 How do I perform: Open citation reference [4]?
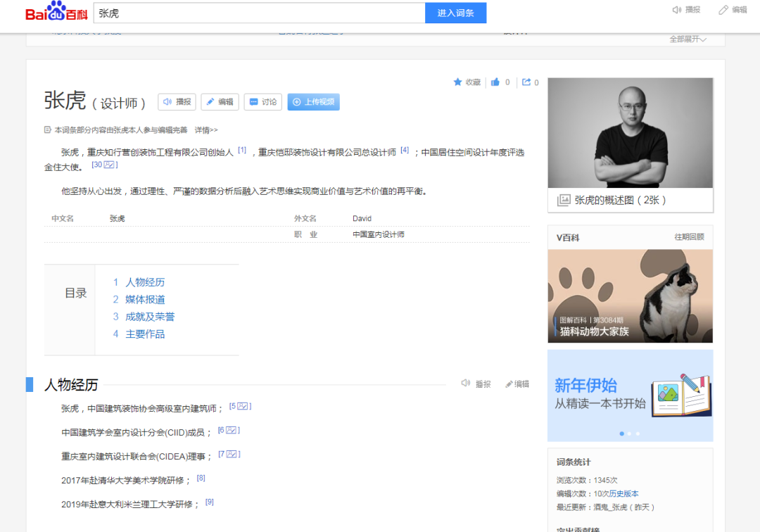405,150
